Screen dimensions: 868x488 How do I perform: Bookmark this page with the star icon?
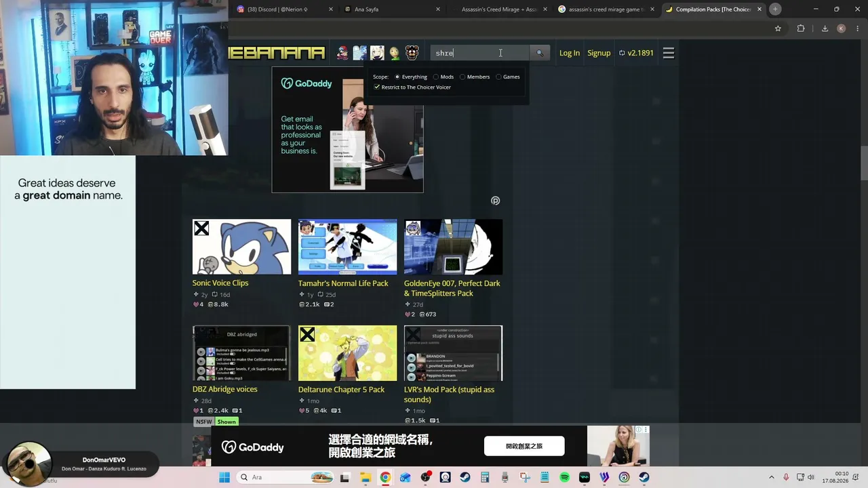click(x=778, y=28)
